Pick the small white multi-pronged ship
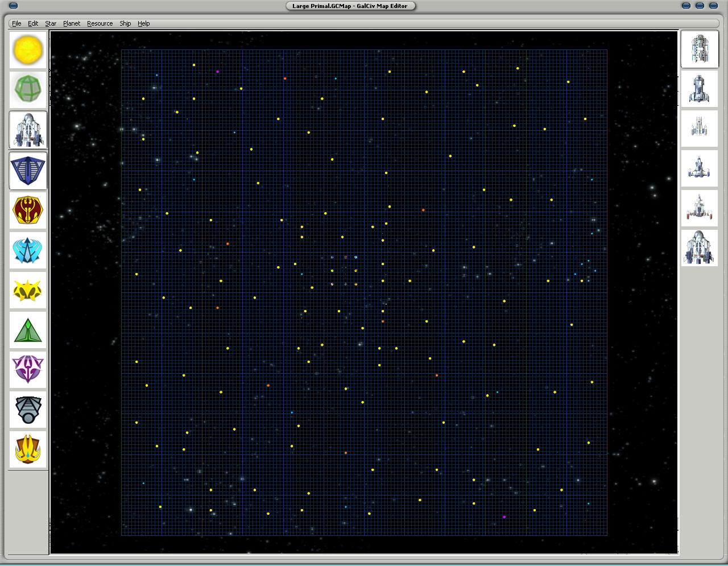The width and height of the screenshot is (728, 566). pos(700,129)
